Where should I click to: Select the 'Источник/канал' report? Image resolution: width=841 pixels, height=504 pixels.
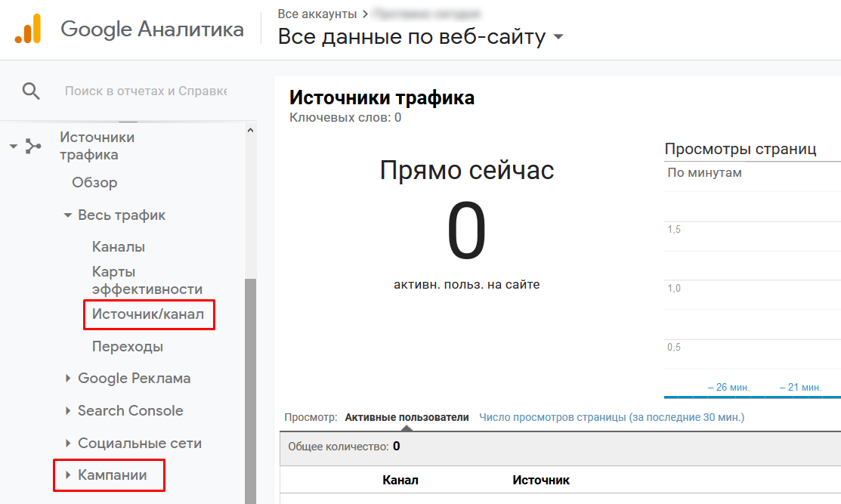(x=148, y=314)
